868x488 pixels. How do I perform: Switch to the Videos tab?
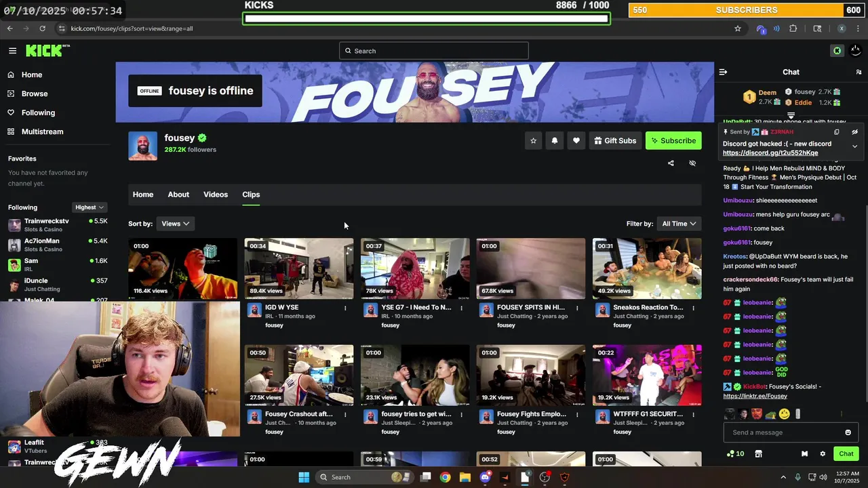click(x=216, y=195)
